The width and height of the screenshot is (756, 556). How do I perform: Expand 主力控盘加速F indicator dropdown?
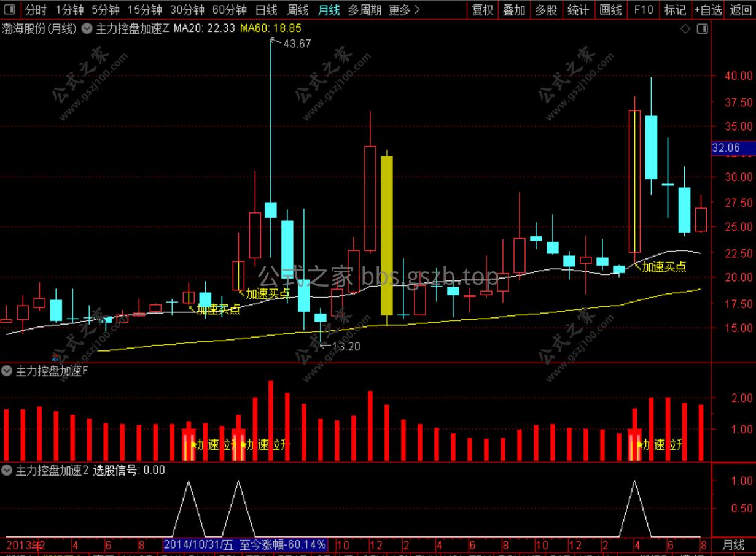tap(7, 371)
